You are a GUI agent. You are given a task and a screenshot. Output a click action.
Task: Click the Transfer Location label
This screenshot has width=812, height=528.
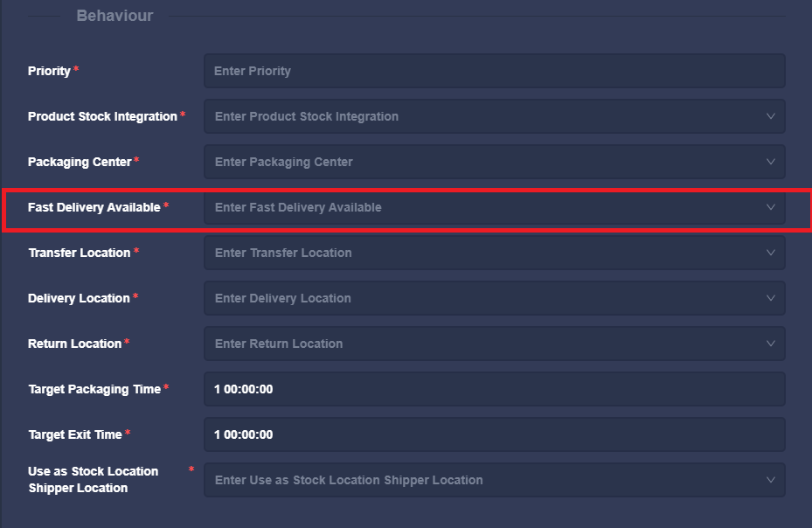[80, 253]
